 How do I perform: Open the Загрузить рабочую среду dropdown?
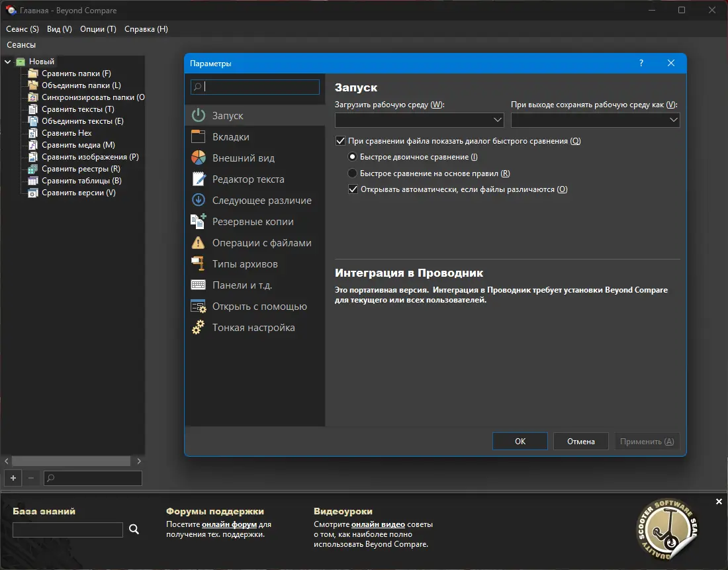click(498, 120)
